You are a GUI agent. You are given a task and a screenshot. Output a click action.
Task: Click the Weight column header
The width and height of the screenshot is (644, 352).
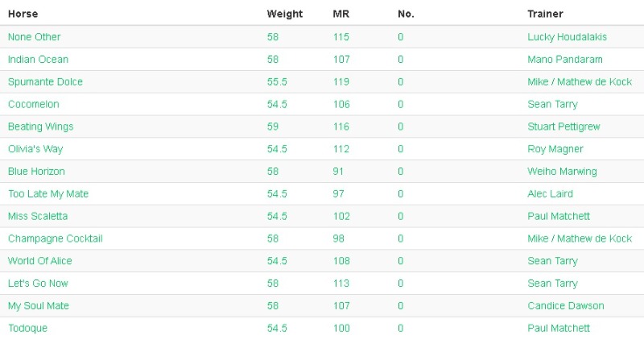[285, 14]
